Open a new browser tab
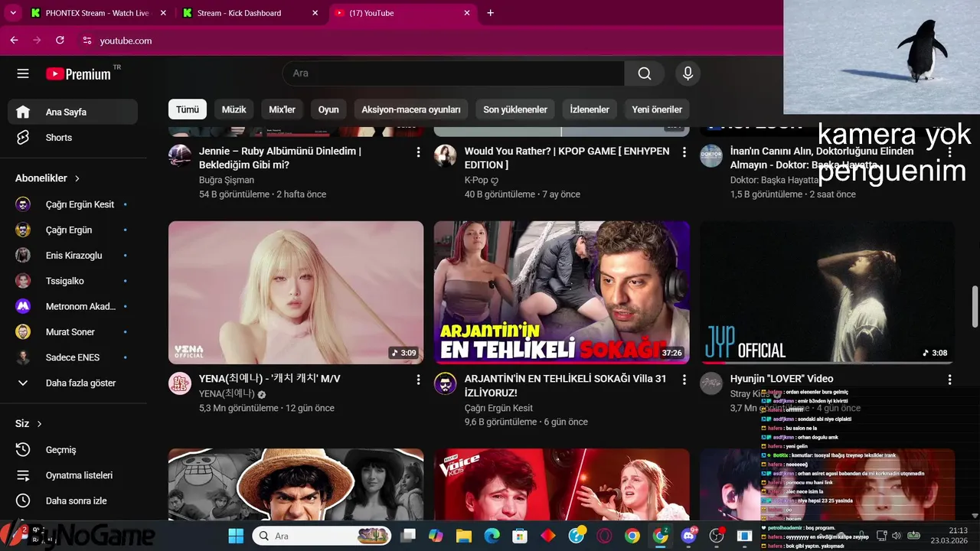 tap(491, 13)
